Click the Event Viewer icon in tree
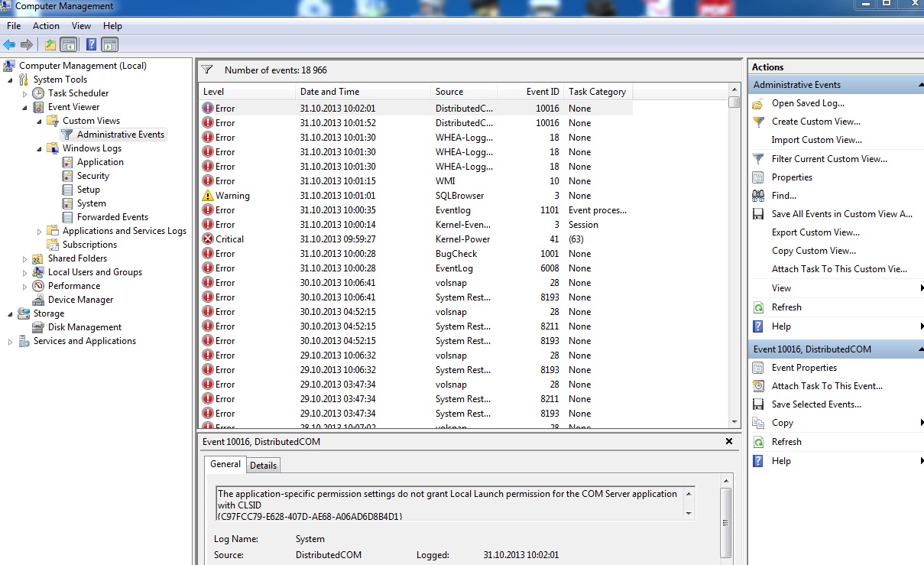924x565 pixels. coord(38,107)
